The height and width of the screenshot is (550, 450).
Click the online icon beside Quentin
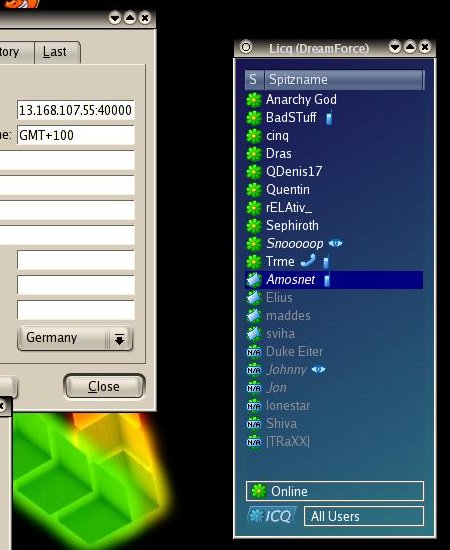(254, 190)
